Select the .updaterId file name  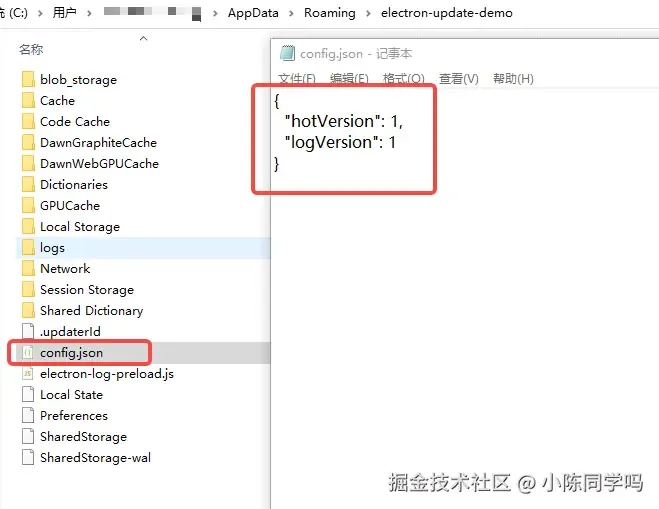(x=70, y=332)
